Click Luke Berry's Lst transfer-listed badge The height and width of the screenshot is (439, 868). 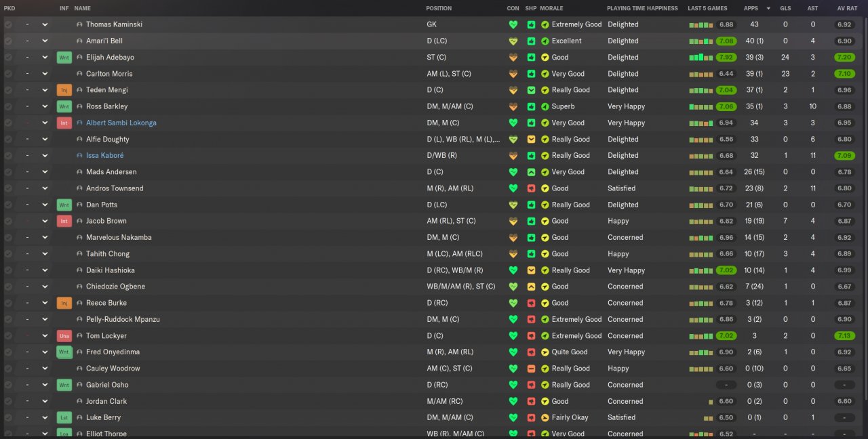(x=64, y=418)
